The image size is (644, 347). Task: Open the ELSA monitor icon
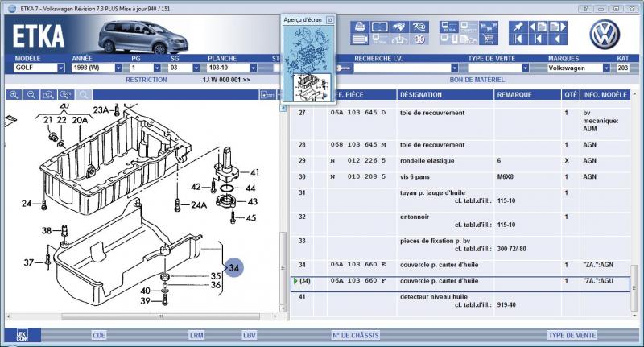click(x=448, y=27)
